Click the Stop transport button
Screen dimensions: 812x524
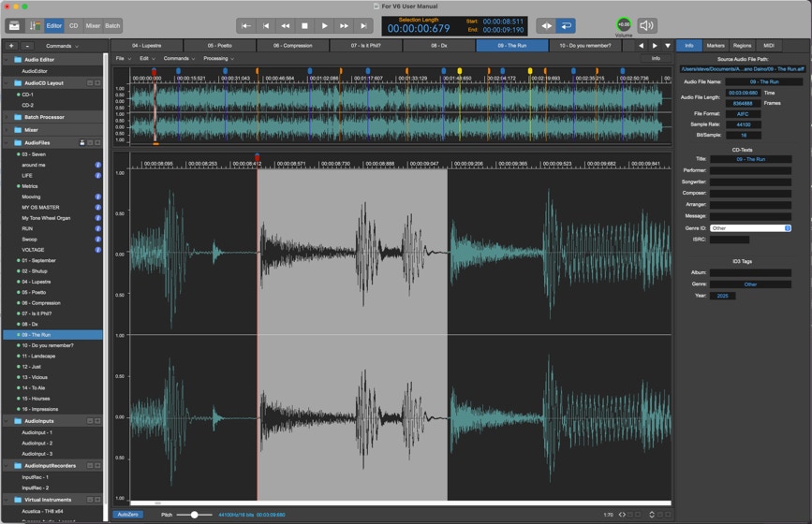[305, 26]
